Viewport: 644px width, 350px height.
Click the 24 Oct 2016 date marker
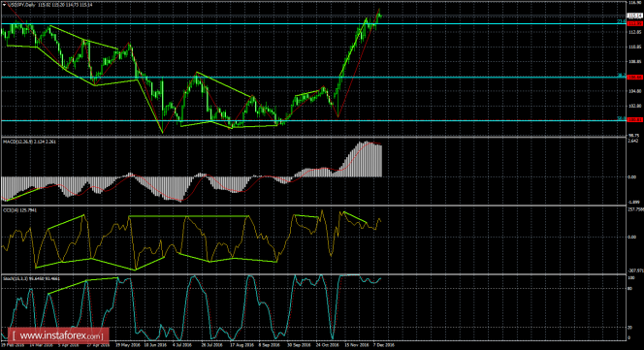point(328,345)
